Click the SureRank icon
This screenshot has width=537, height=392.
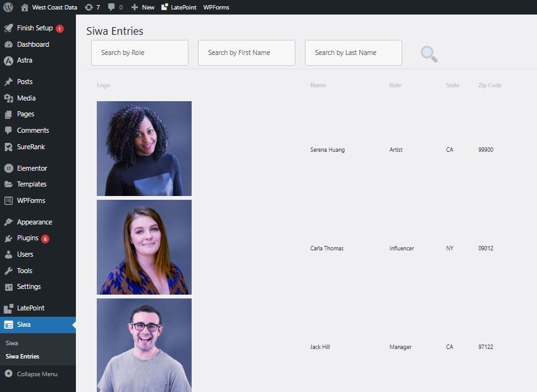[9, 147]
